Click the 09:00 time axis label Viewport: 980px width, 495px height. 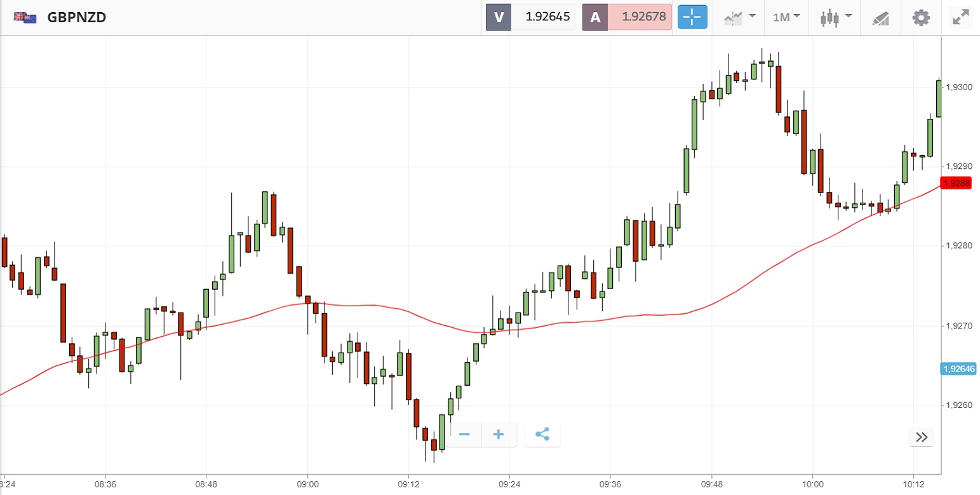pyautogui.click(x=307, y=483)
